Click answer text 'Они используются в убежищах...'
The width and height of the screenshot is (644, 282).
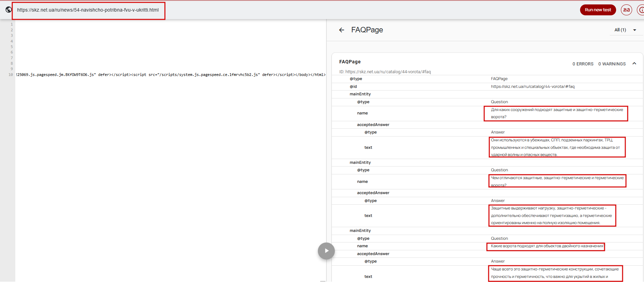tap(555, 147)
